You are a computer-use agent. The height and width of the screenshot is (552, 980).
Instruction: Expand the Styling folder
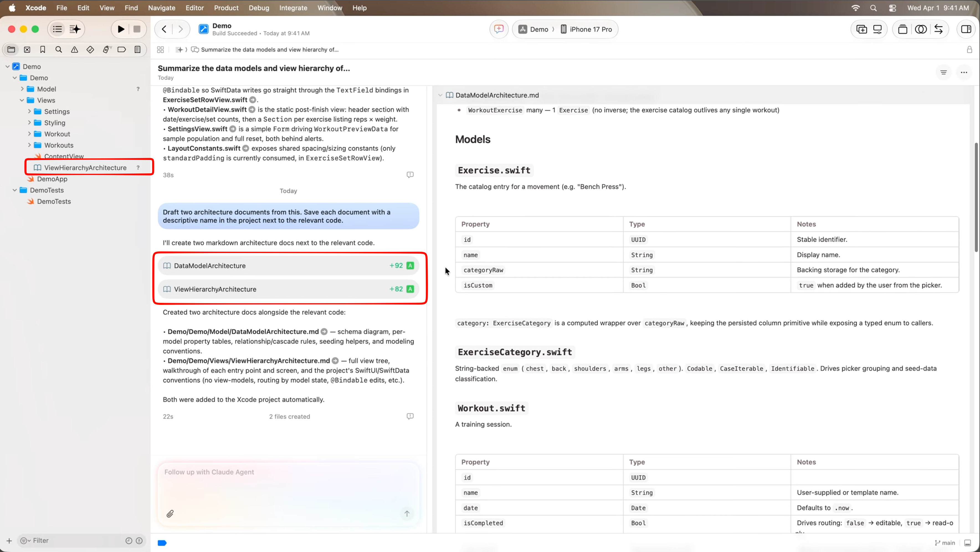[x=29, y=123]
